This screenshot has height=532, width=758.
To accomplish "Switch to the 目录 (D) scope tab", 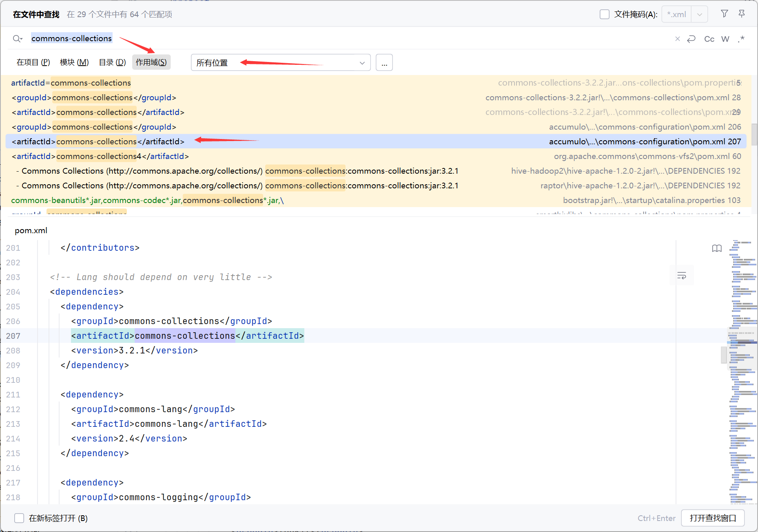I will (x=112, y=62).
